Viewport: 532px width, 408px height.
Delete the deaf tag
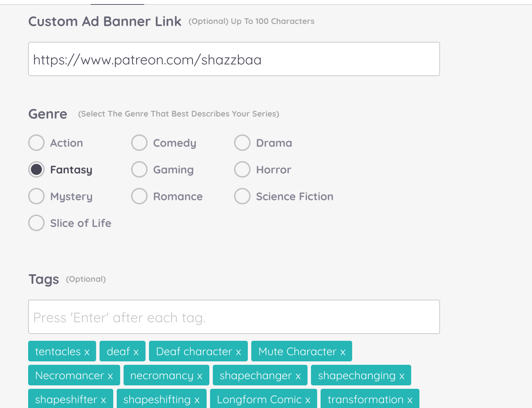tap(136, 352)
